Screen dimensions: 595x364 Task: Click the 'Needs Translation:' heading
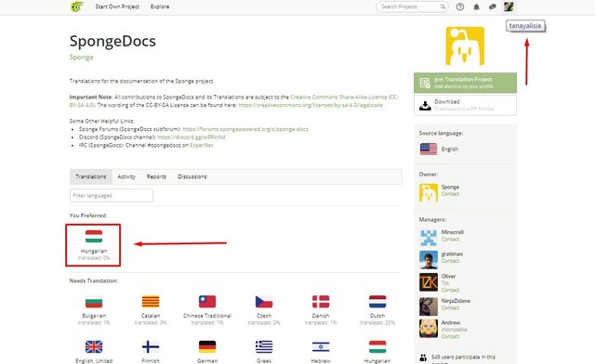coord(94,281)
